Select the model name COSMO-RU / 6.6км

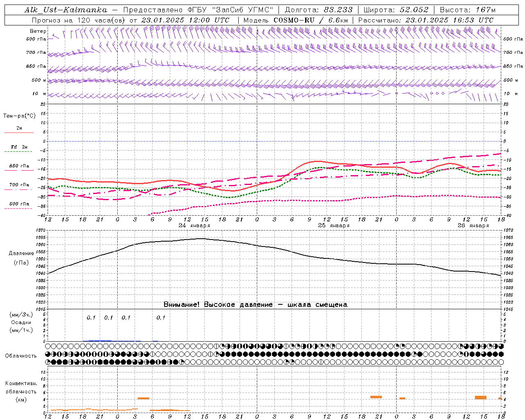(x=311, y=20)
